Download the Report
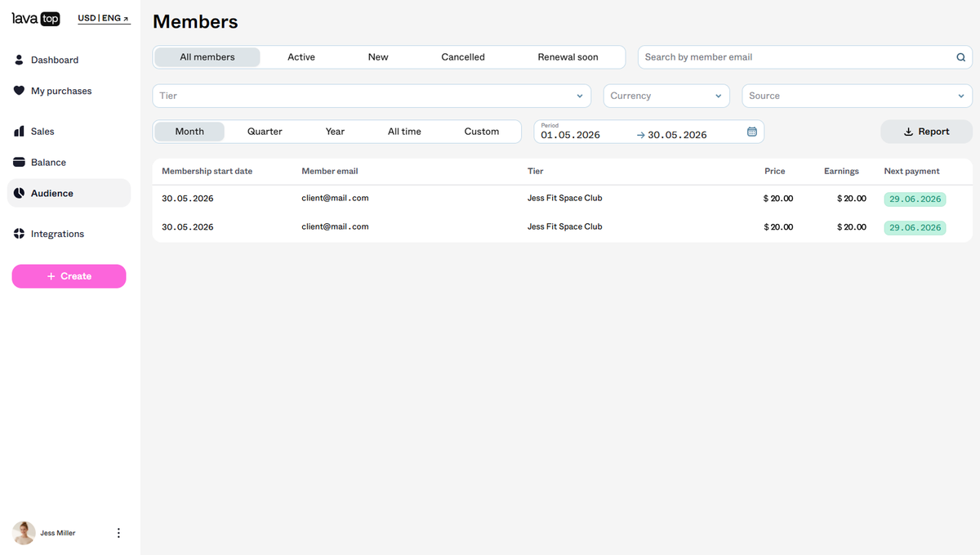This screenshot has width=980, height=555. 926,132
